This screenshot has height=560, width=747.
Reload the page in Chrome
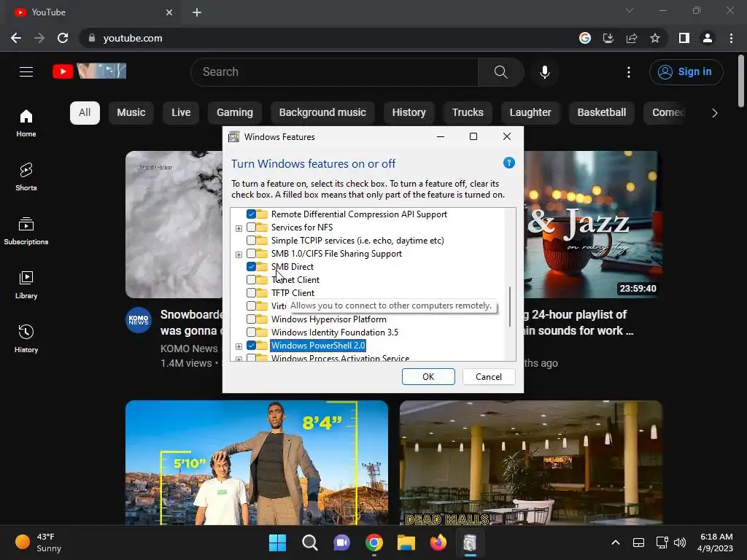pos(63,38)
